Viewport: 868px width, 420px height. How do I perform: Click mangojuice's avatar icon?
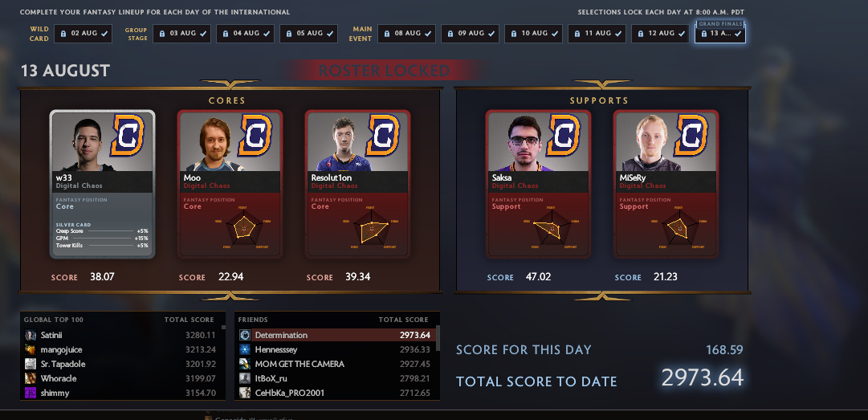[x=31, y=349]
